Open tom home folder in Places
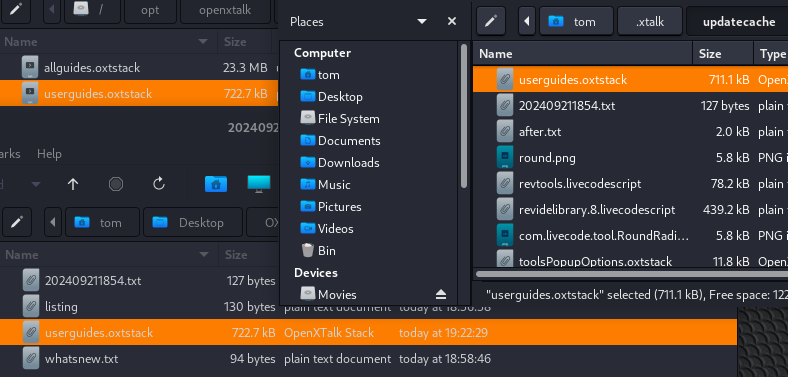The image size is (788, 377). click(320, 75)
